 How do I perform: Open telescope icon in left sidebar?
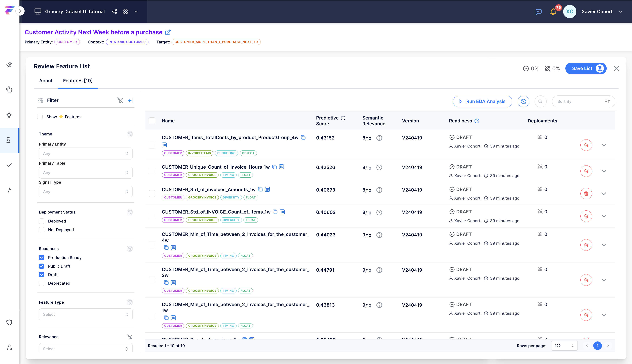coord(9,65)
